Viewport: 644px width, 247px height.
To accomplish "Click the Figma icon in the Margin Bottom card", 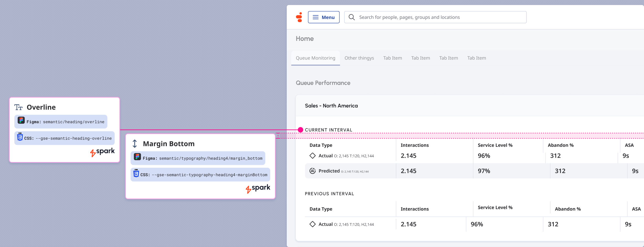I will [x=137, y=157].
